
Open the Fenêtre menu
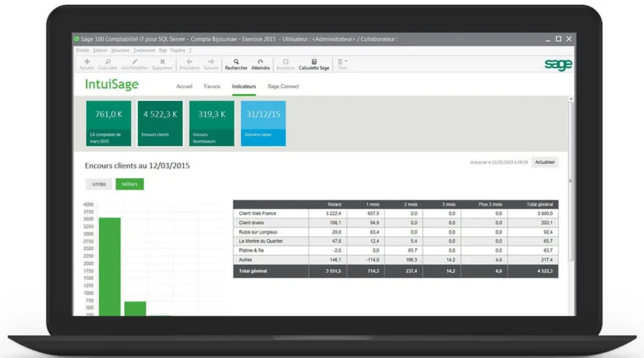click(178, 50)
